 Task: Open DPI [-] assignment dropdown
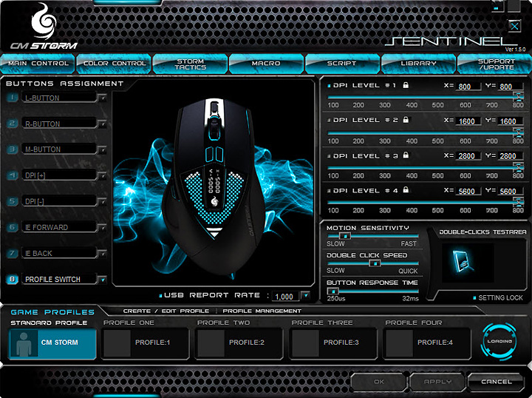click(102, 202)
